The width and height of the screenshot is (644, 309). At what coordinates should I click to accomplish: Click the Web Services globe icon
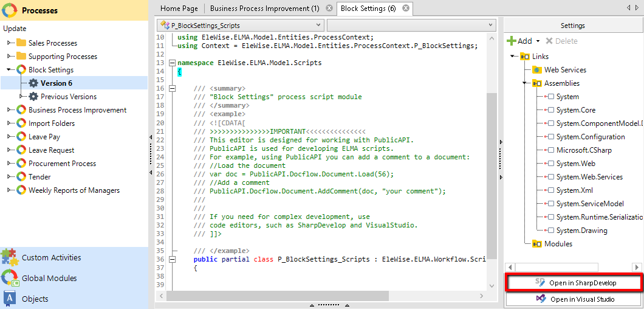[x=537, y=70]
